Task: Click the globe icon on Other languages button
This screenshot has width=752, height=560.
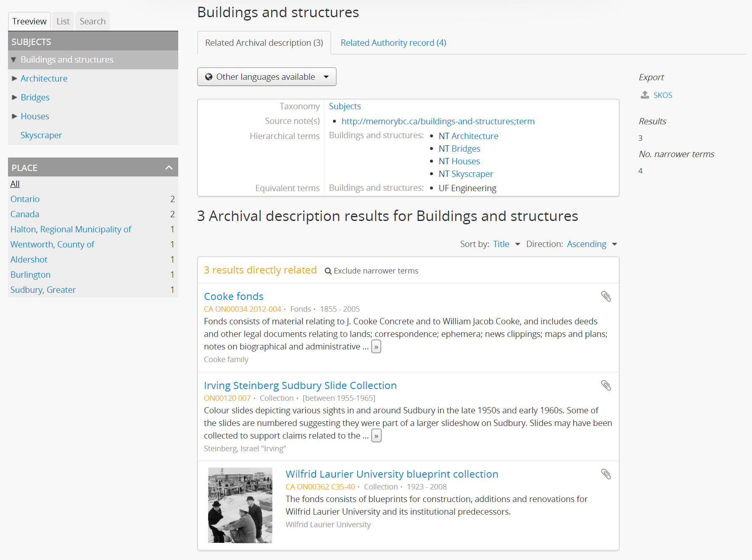Action: [209, 76]
